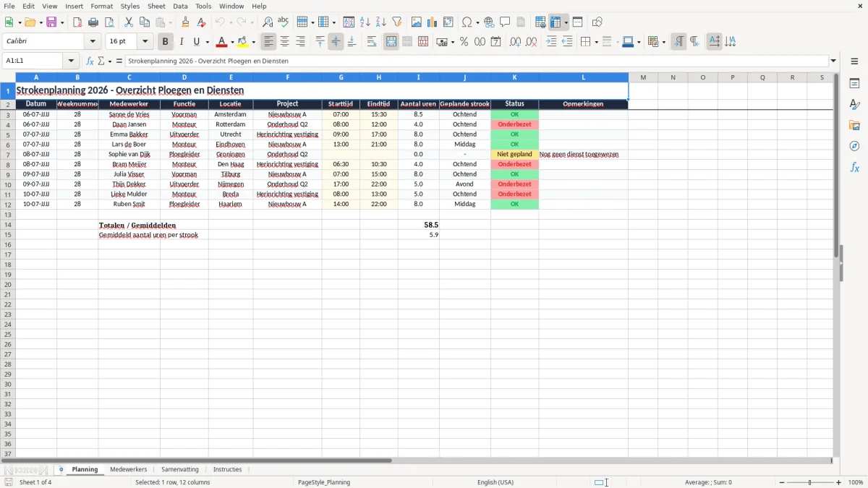The width and height of the screenshot is (868, 488).
Task: Sort descending Z to A
Action: pos(381,22)
